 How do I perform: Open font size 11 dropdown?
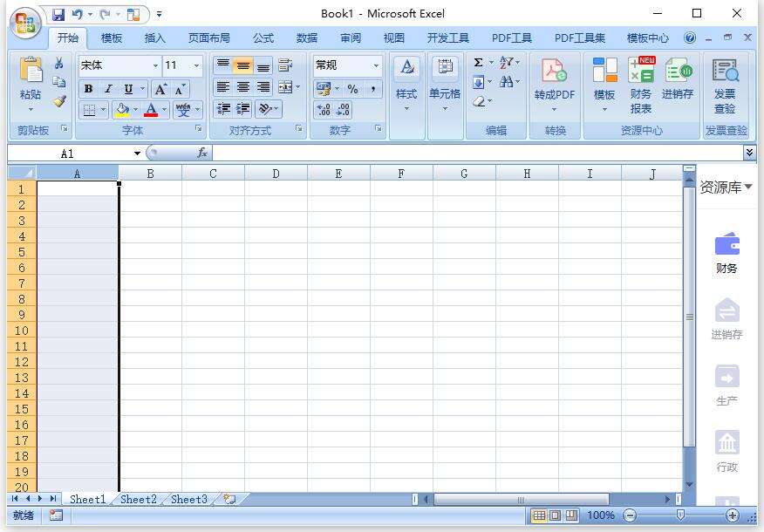coord(197,65)
